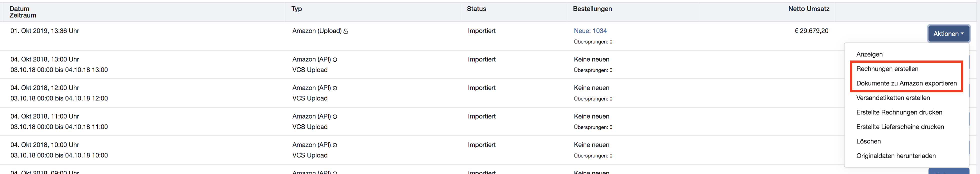This screenshot has height=174, width=980.
Task: Click the Netto Umsatz column header
Action: click(808, 9)
